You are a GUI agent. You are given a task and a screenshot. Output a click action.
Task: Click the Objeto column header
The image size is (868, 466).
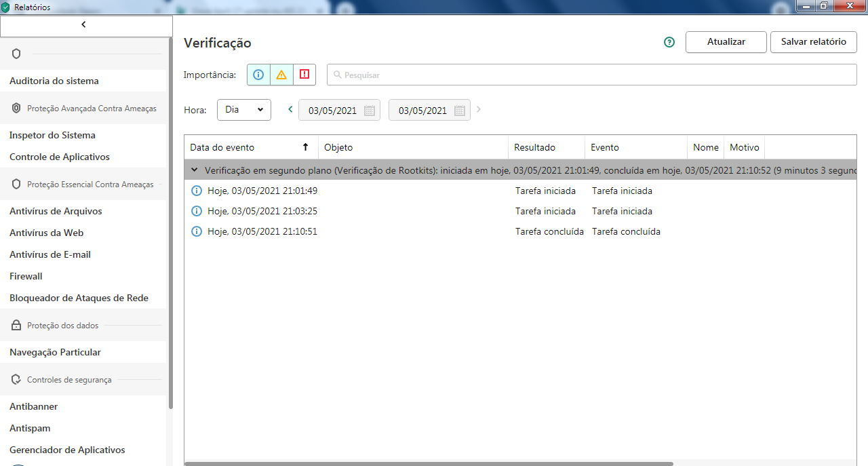(414, 147)
